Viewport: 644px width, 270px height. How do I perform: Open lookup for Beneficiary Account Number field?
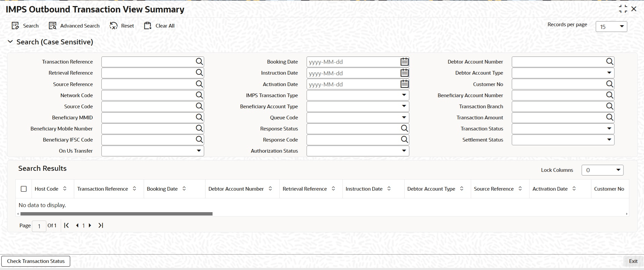[610, 95]
